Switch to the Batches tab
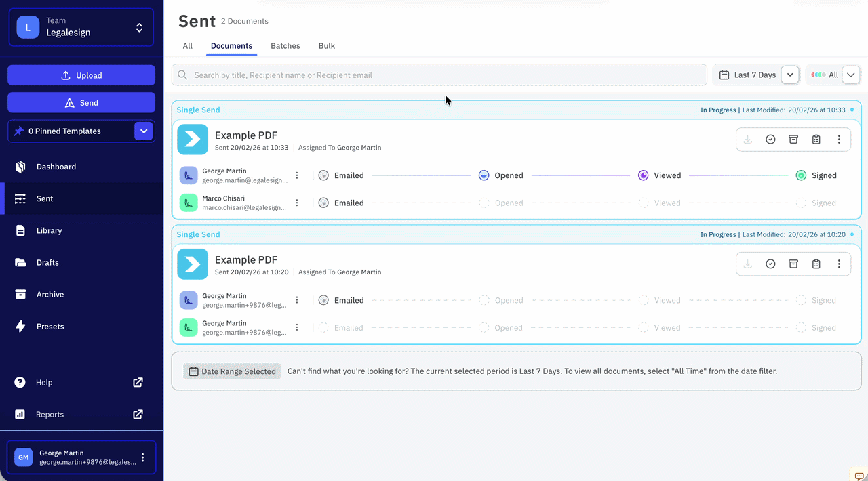868x481 pixels. (x=285, y=46)
